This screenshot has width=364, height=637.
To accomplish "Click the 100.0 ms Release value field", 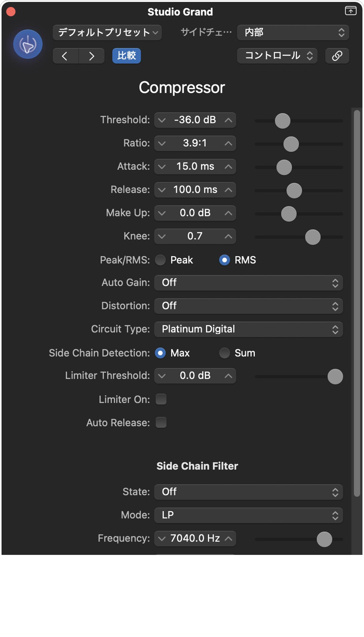I will pos(195,190).
